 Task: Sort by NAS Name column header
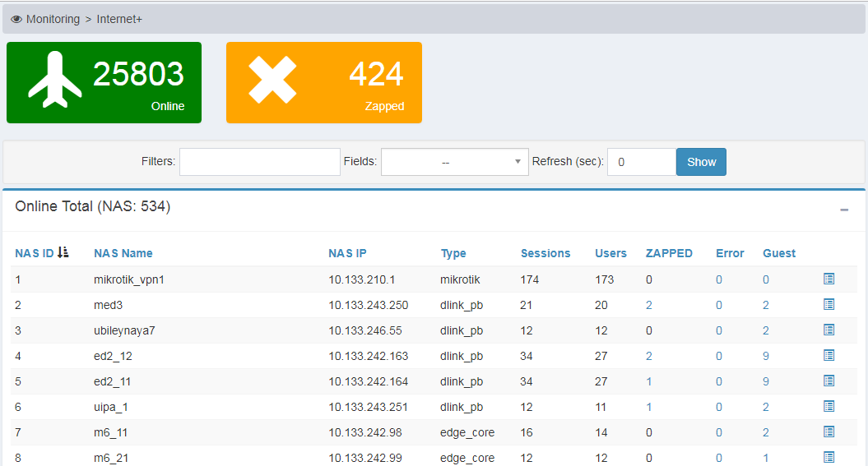click(123, 253)
